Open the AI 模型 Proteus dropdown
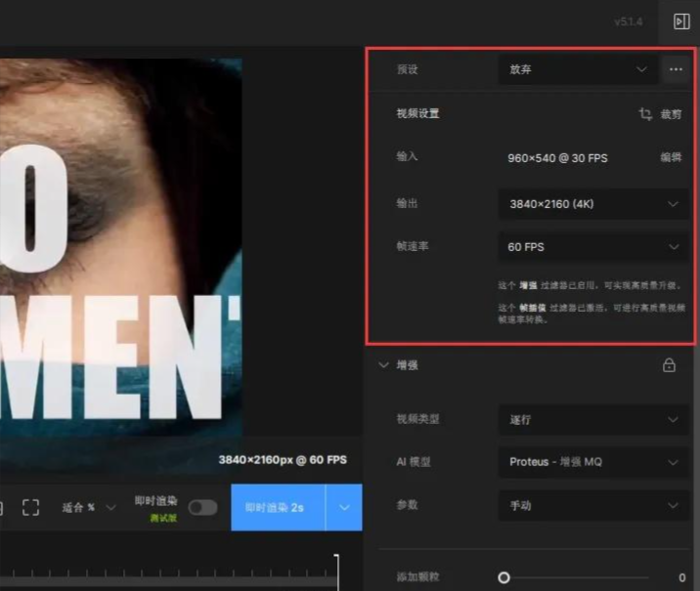The height and width of the screenshot is (591, 700). tap(593, 462)
